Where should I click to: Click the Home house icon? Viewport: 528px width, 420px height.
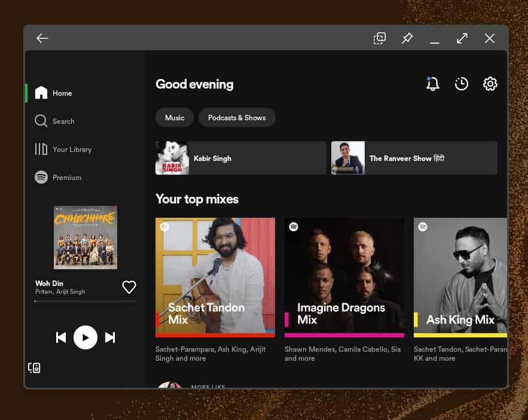[x=41, y=93]
